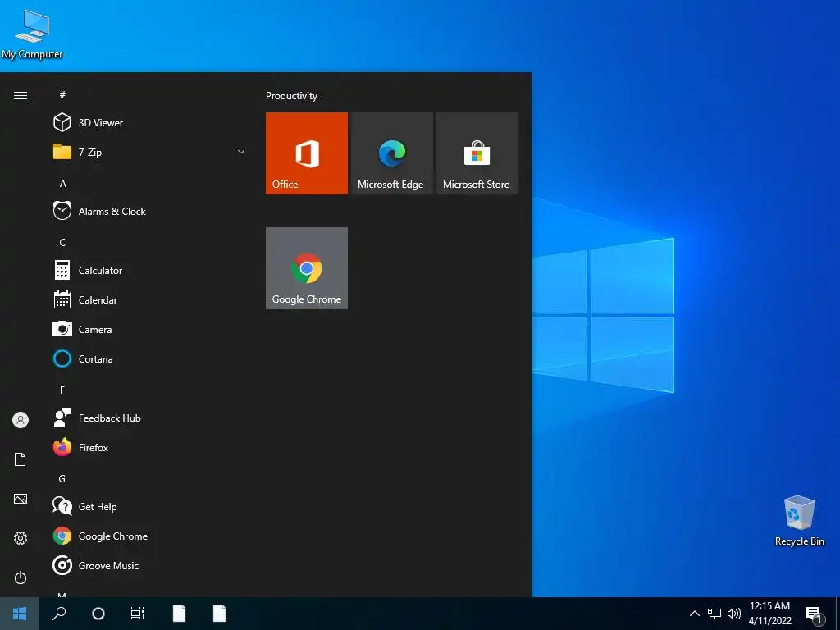Launch the Google Chrome tile
This screenshot has height=630, width=840.
(x=307, y=268)
